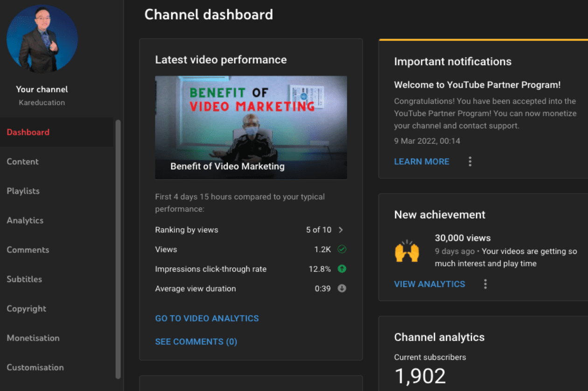The height and width of the screenshot is (391, 588).
Task: Click the Channel analytics card heading
Action: 439,337
